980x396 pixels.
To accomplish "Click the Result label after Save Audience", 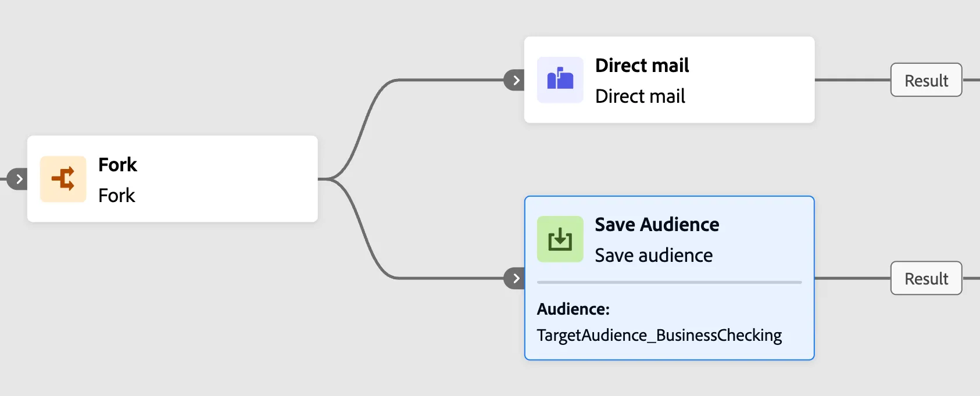I will (927, 278).
